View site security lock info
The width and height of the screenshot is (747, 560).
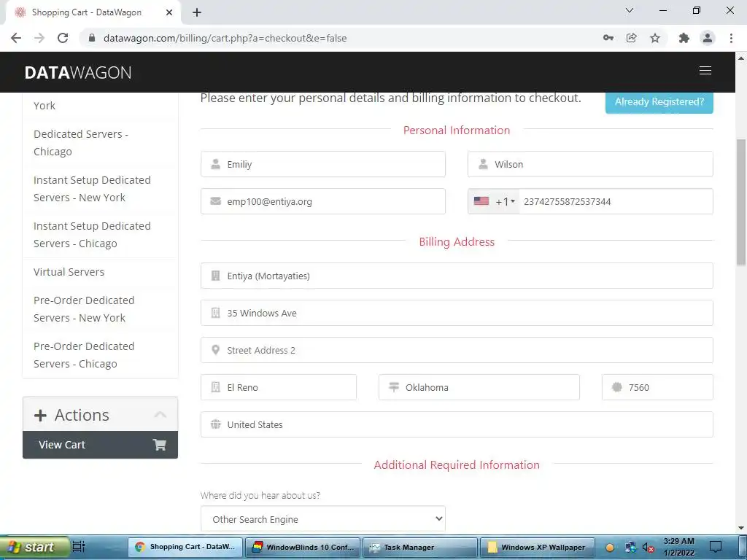[93, 38]
